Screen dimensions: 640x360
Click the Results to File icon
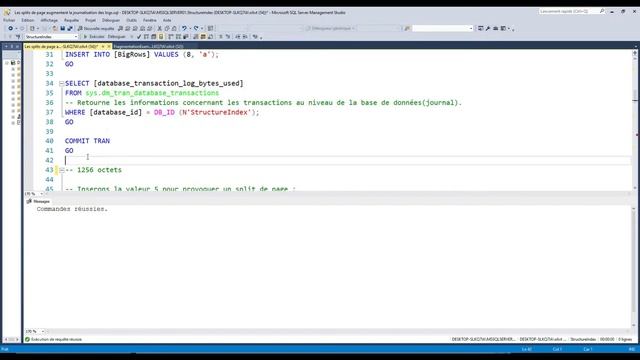pyautogui.click(x=210, y=37)
